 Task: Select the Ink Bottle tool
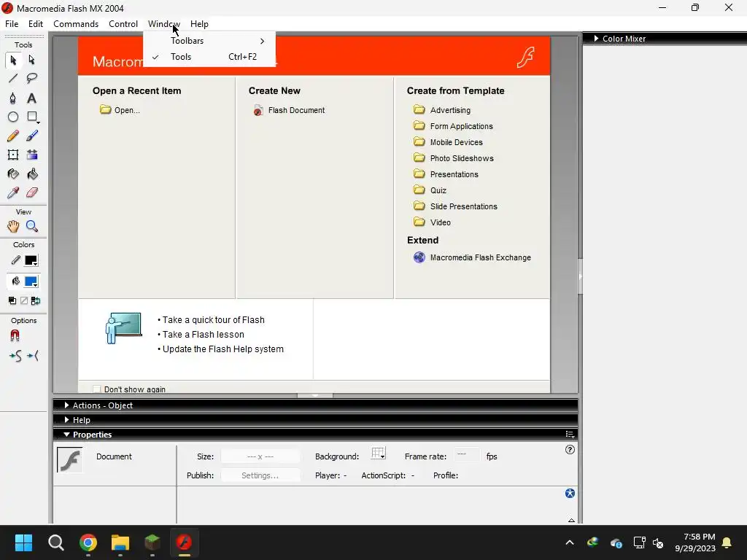(13, 174)
